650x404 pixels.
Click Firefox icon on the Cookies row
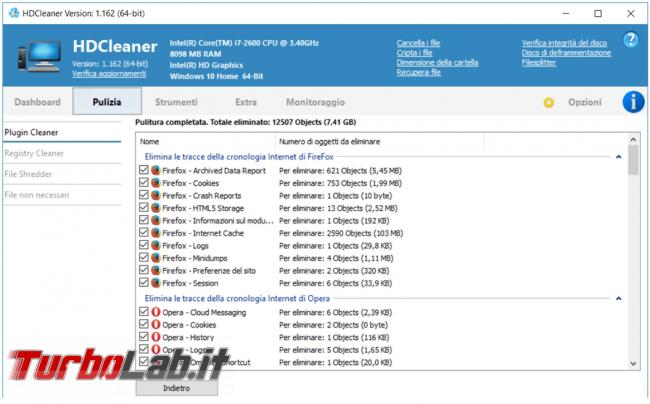[155, 183]
